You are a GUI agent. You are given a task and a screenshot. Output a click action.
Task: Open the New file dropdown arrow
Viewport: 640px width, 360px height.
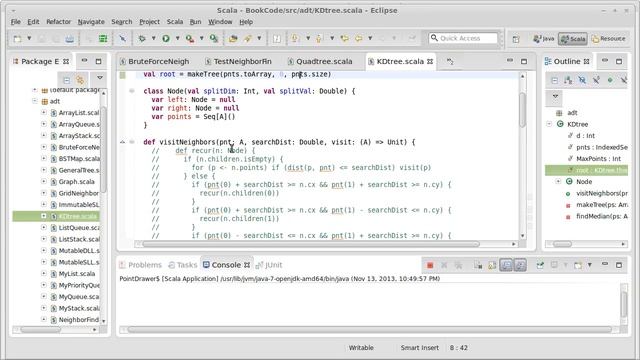tap(29, 38)
